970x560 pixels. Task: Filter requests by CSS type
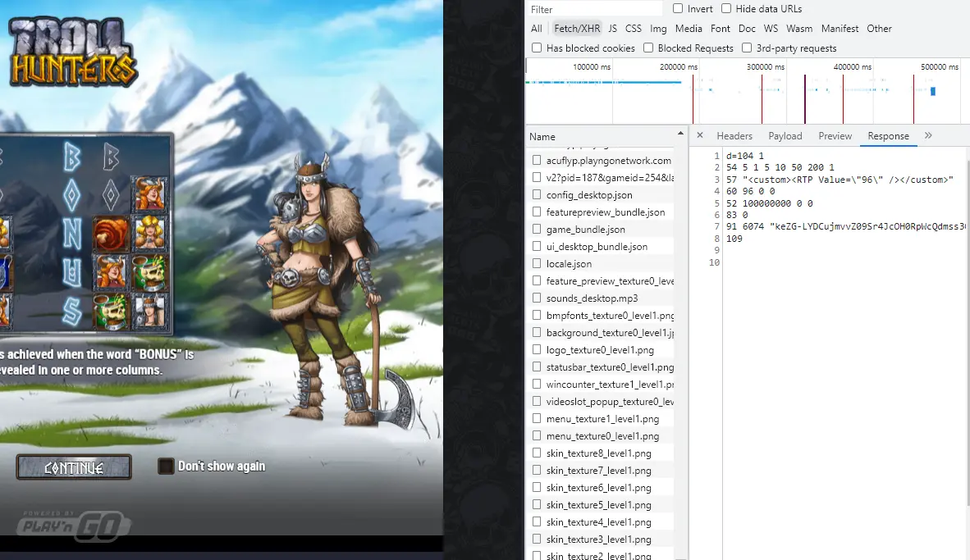(634, 29)
